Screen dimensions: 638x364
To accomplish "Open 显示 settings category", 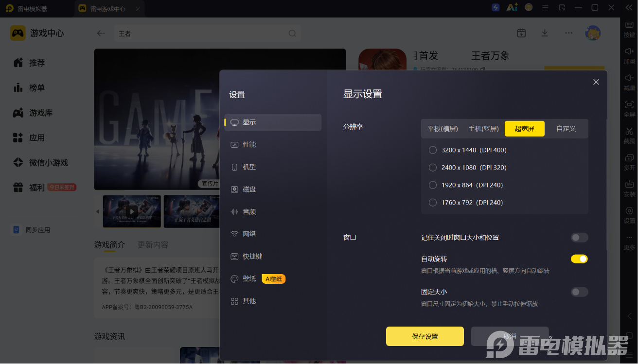I will coord(273,122).
